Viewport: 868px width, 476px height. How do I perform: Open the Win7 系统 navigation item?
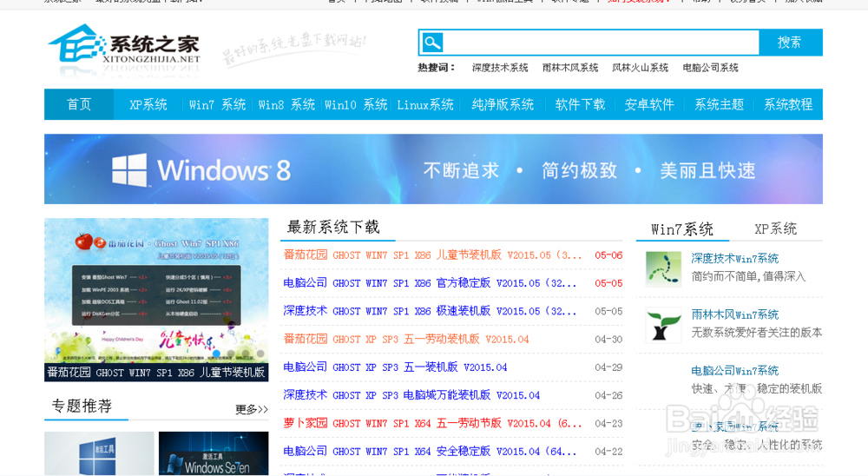click(217, 105)
